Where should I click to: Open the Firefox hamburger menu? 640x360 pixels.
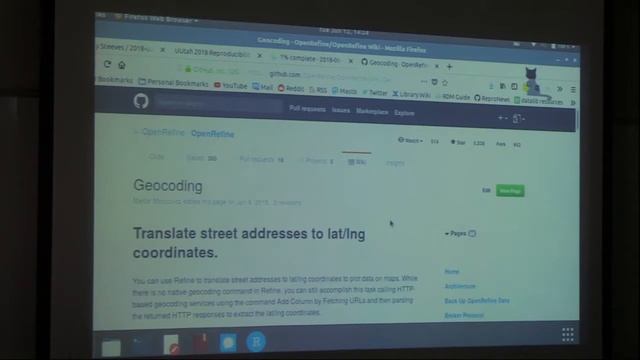[573, 89]
